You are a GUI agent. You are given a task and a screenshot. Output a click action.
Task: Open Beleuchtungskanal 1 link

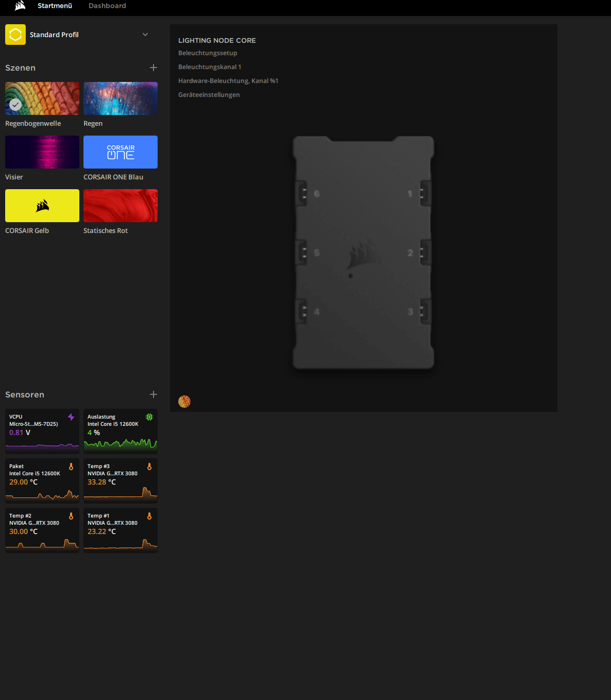click(210, 67)
